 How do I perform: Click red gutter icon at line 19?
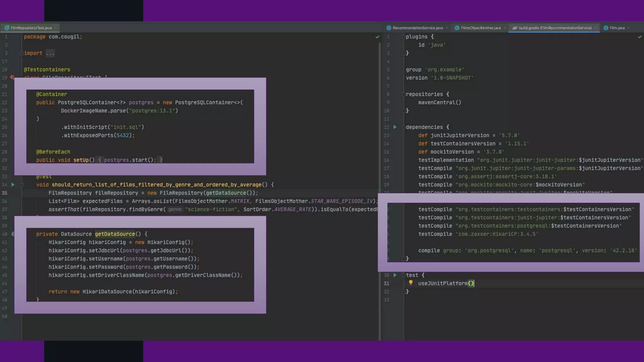[12, 77]
